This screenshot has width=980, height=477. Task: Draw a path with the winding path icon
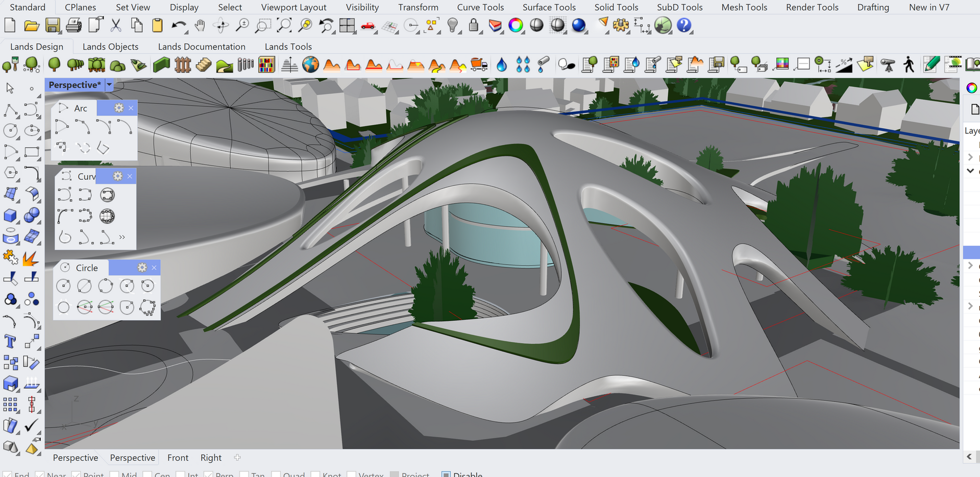pyautogui.click(x=225, y=65)
